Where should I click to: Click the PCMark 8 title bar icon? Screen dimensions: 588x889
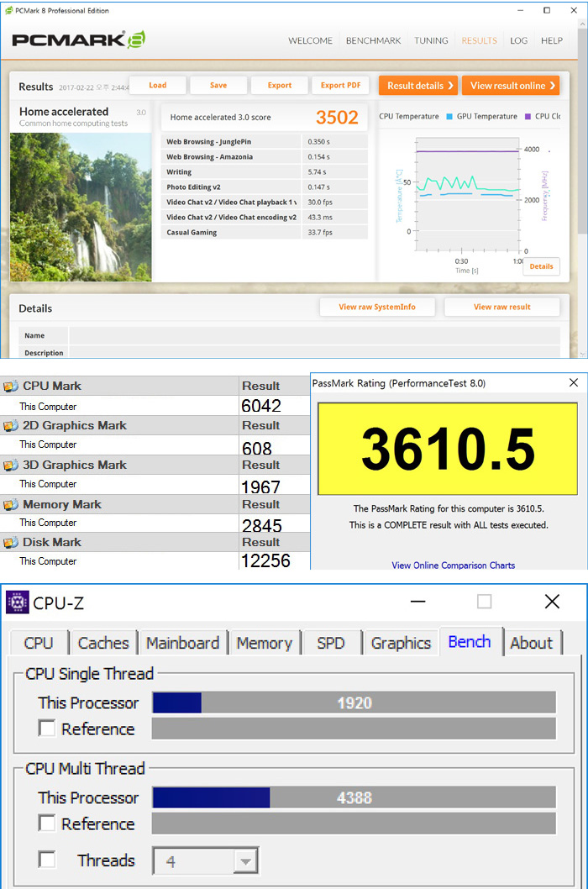point(8,10)
